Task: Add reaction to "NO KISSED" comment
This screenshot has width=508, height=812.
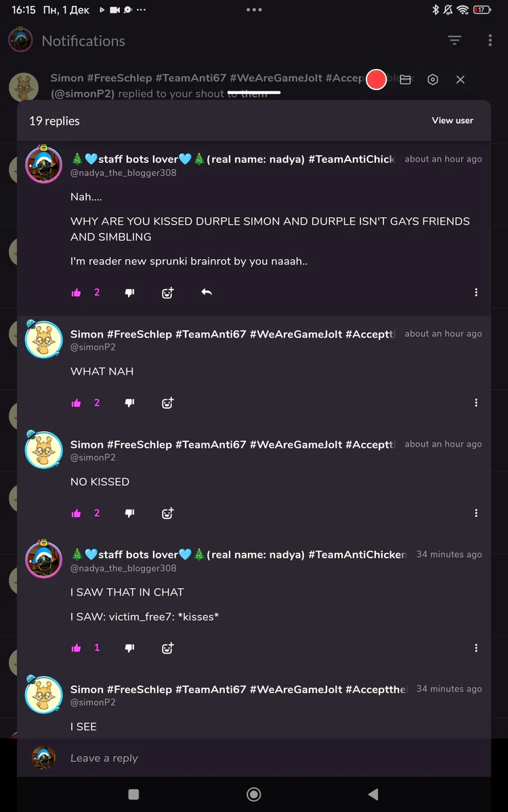Action: click(x=167, y=513)
